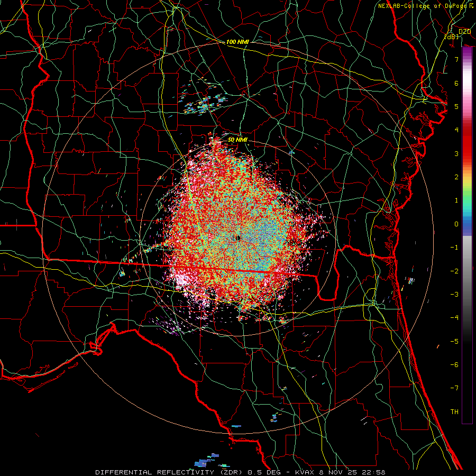Viewport: 476px width, 476px height.
Task: Select the -5 dB tick label on scale
Action: 454,342
